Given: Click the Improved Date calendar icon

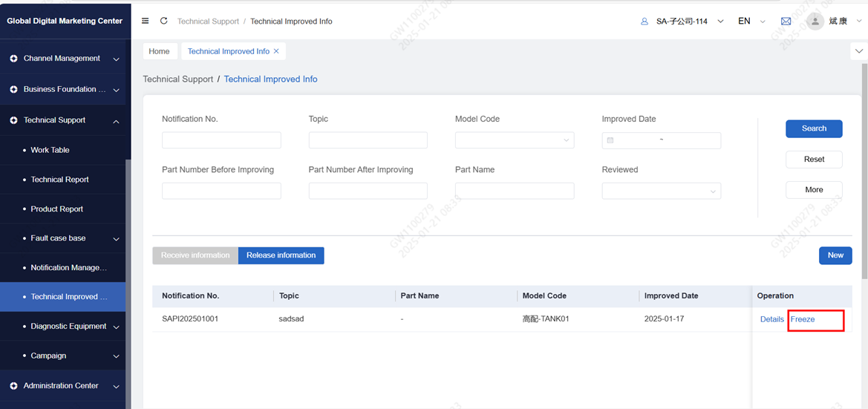Looking at the screenshot, I should [x=610, y=140].
